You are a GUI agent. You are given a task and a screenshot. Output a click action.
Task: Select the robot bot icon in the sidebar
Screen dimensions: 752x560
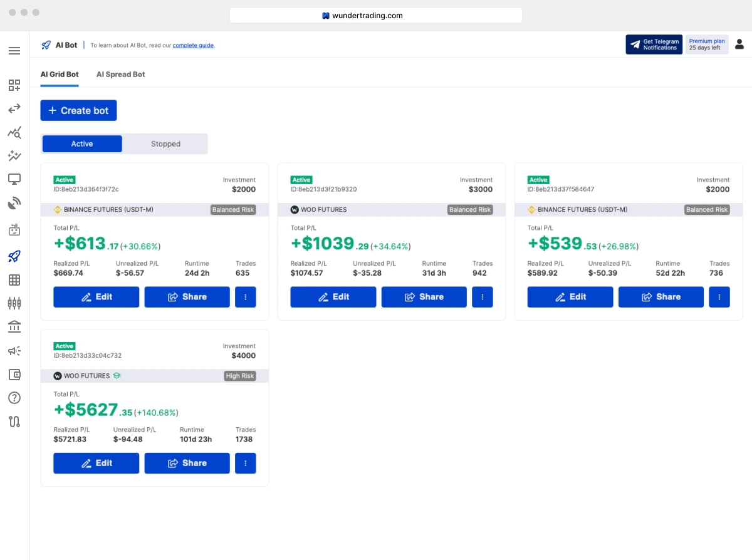click(x=14, y=229)
